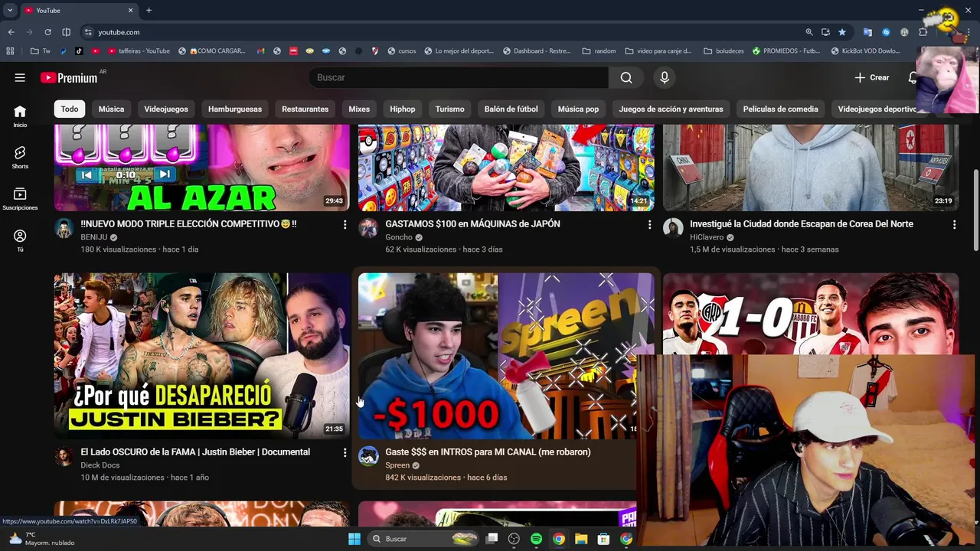The width and height of the screenshot is (980, 551).
Task: Open Spotify from the taskbar
Action: click(536, 539)
